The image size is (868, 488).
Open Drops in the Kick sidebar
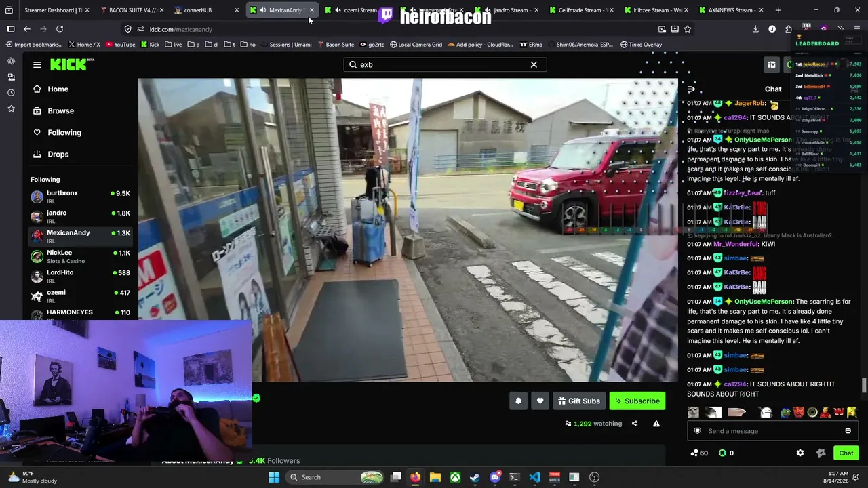(81, 154)
